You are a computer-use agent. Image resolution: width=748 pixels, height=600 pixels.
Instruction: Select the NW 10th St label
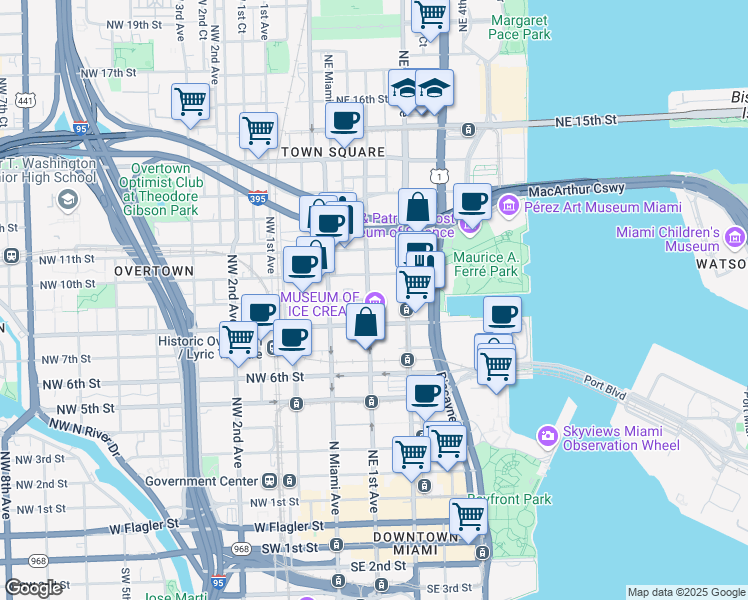[67, 285]
